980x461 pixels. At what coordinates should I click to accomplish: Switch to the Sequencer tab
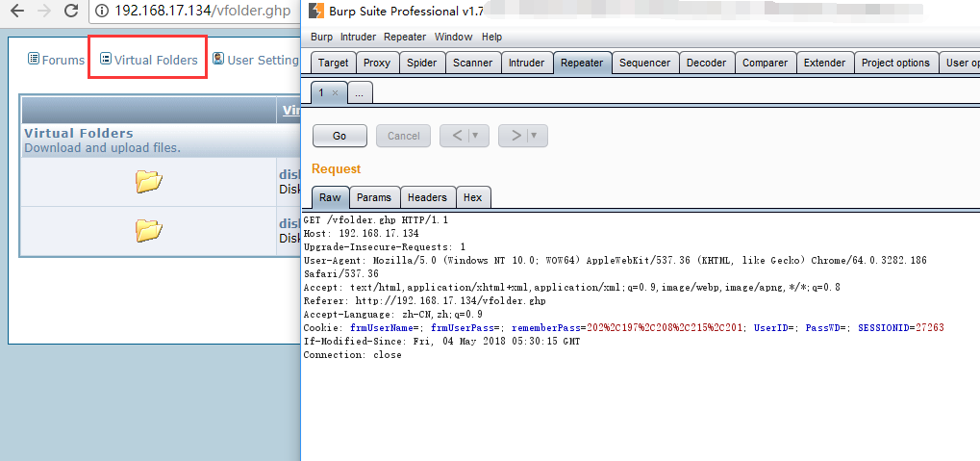644,63
